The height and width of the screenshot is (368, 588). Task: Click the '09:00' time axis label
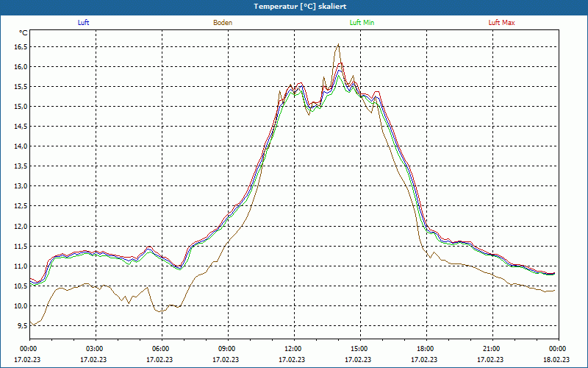click(x=228, y=349)
